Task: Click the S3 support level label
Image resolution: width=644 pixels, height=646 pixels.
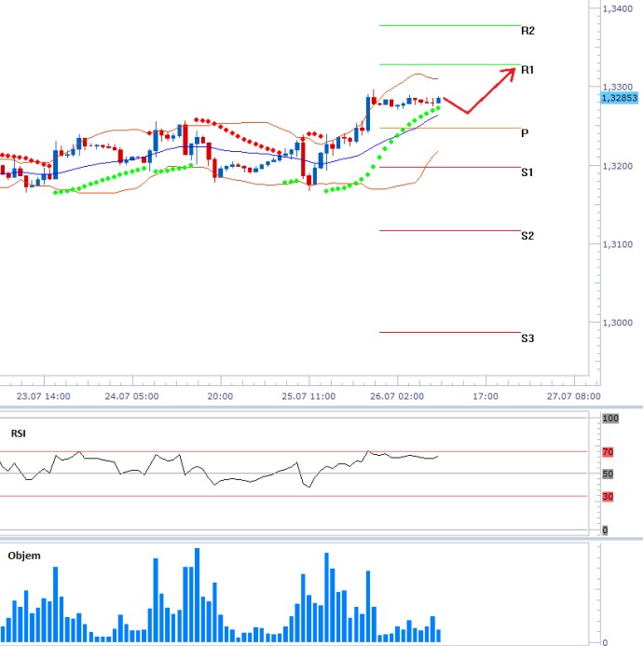Action: pyautogui.click(x=527, y=338)
